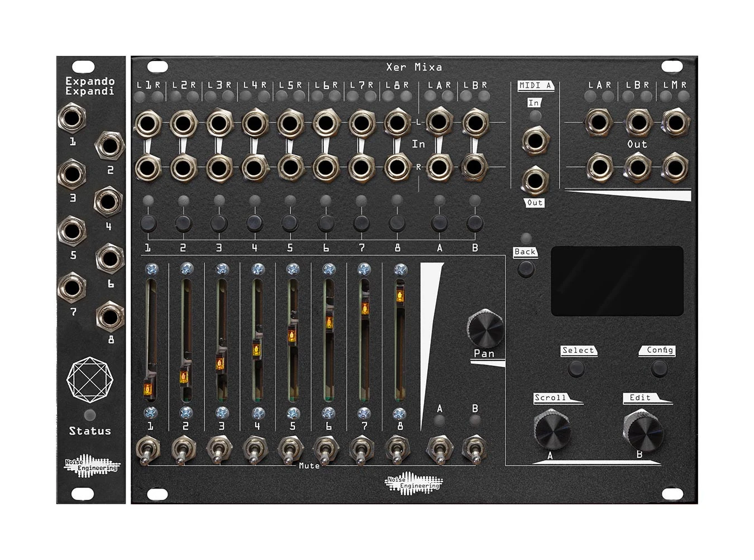Viewport: 754px width, 560px height.
Task: Toggle the bus A mute switch
Action: click(440, 450)
